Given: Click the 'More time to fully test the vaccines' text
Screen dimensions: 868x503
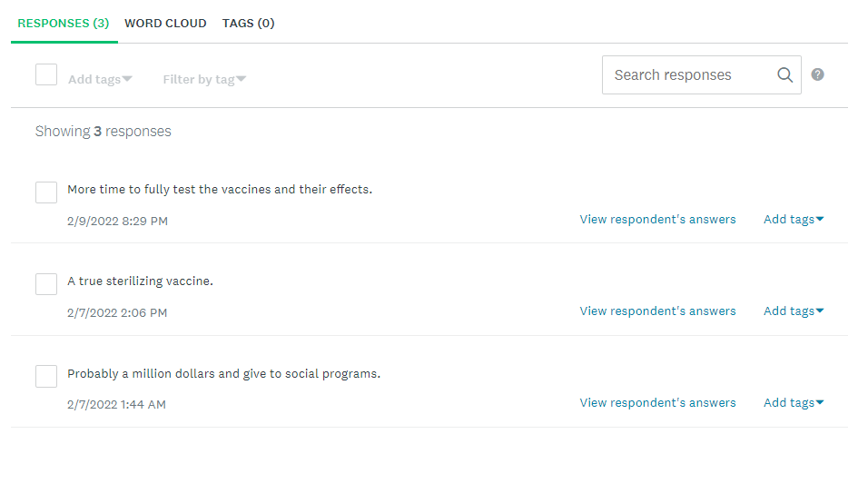Looking at the screenshot, I should click(x=220, y=190).
